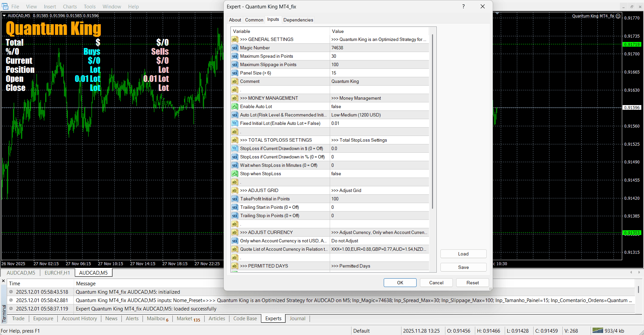Click the dropdown arrow beside the AUDCAD,M5 chart title

4,15
